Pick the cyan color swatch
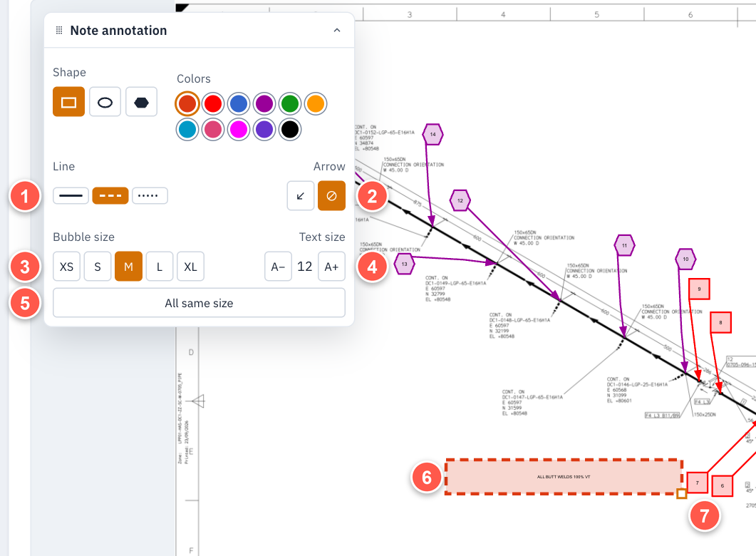The height and width of the screenshot is (556, 756). (187, 129)
